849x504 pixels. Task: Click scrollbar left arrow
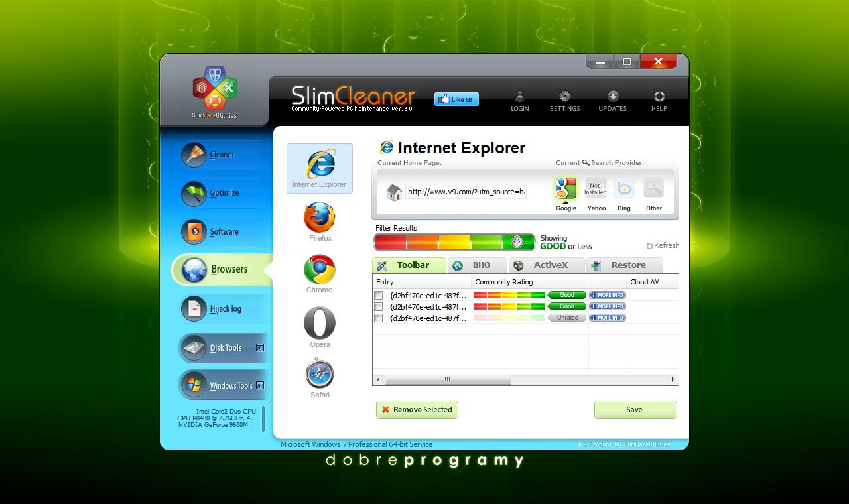(378, 380)
